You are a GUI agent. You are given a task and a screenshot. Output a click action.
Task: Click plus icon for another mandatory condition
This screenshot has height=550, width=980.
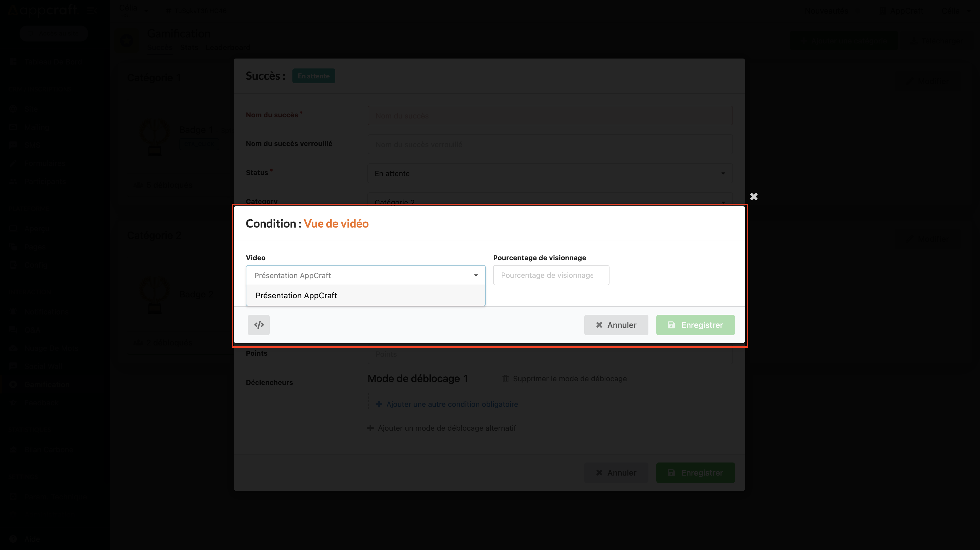[x=379, y=404]
